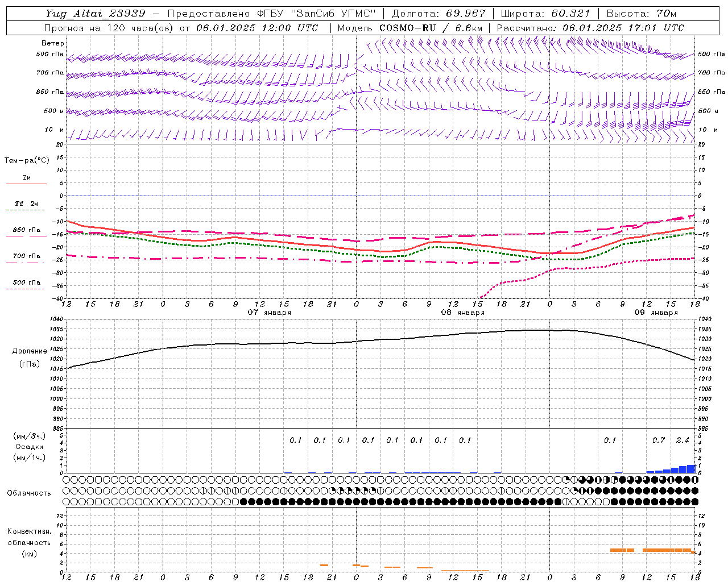Click the Модель COSMO-RU / 6.6км label
The width and height of the screenshot is (728, 582).
[409, 28]
